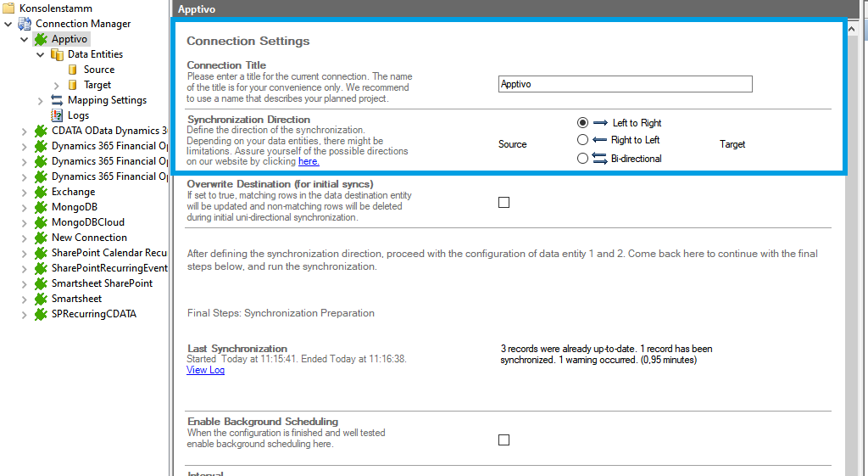Expand the Exchange connection node
The image size is (868, 476).
pyautogui.click(x=24, y=192)
